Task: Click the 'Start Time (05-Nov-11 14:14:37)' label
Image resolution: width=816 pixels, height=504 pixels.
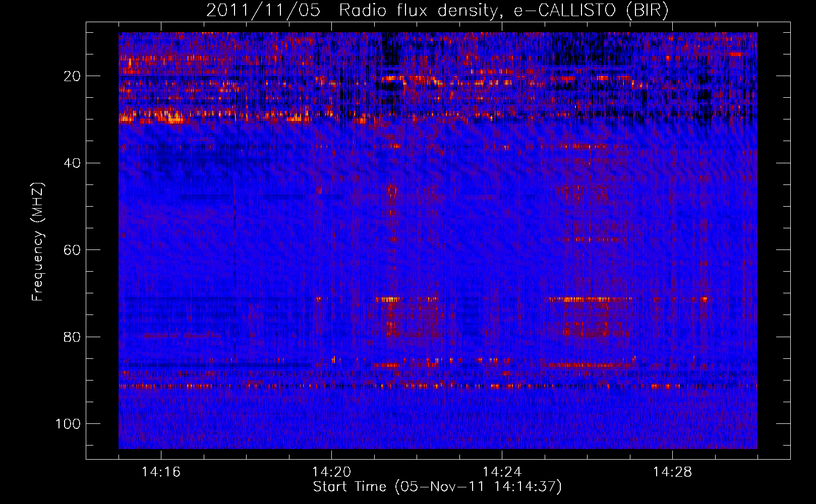Action: point(437,487)
